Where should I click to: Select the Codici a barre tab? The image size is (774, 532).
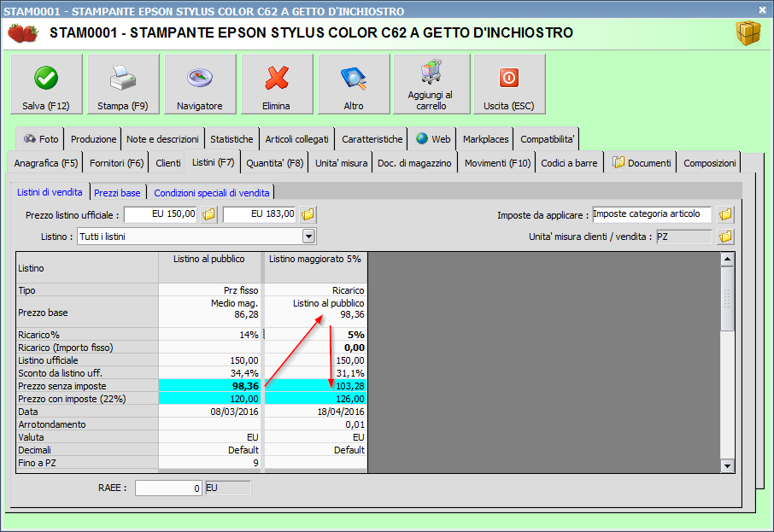(569, 163)
